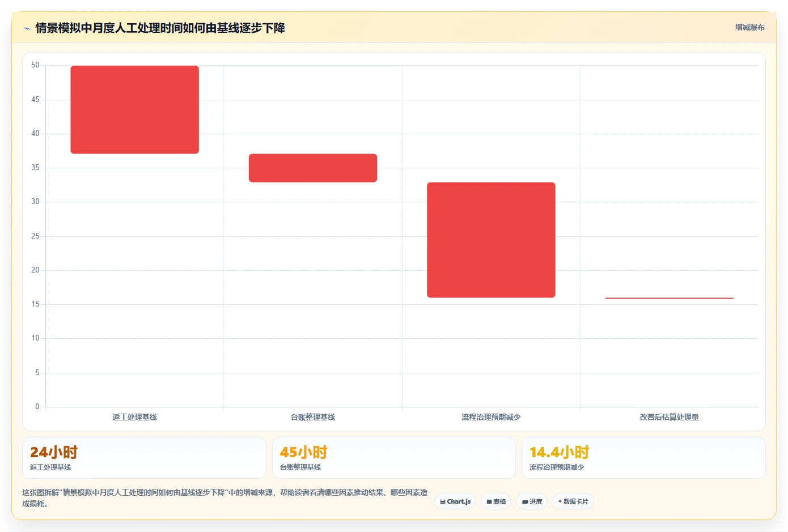Click x-axis label 改善后估算处理量
The image size is (788, 532).
(x=669, y=417)
